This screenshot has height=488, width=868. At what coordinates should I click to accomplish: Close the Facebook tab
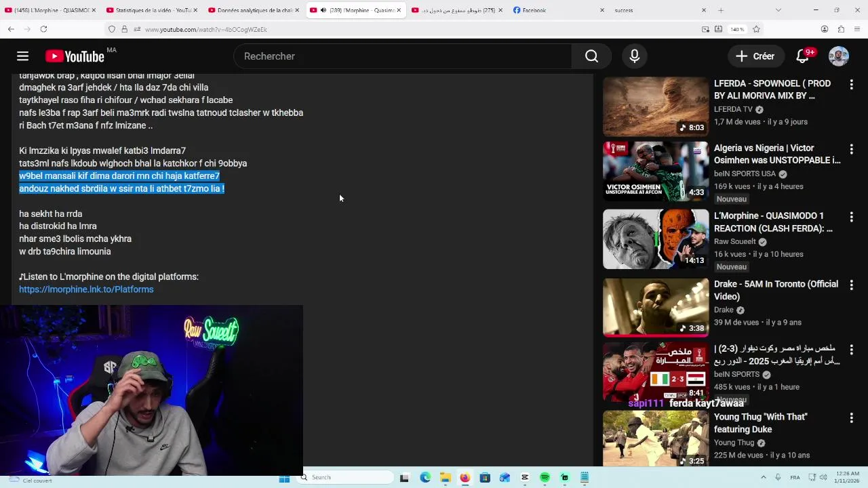[602, 10]
